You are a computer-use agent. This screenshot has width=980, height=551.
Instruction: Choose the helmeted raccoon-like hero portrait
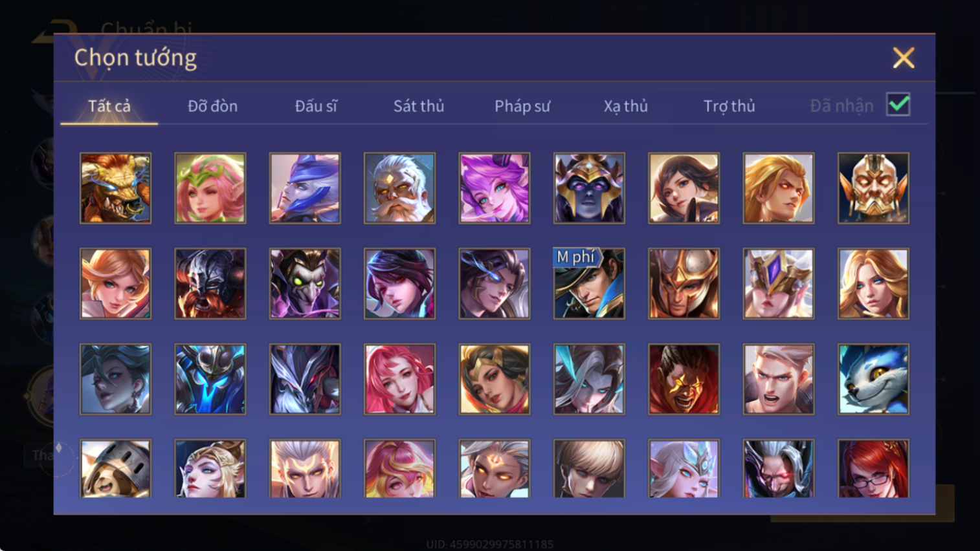[x=115, y=469]
